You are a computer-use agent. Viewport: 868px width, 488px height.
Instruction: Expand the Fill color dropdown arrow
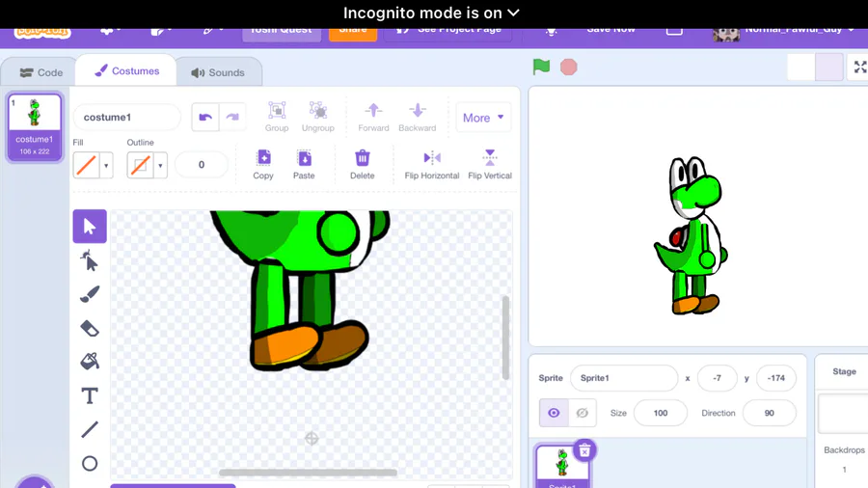click(x=106, y=165)
